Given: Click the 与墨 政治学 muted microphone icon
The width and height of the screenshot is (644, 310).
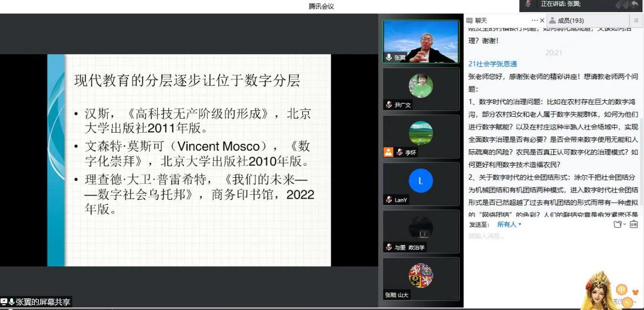Looking at the screenshot, I should pos(389,247).
